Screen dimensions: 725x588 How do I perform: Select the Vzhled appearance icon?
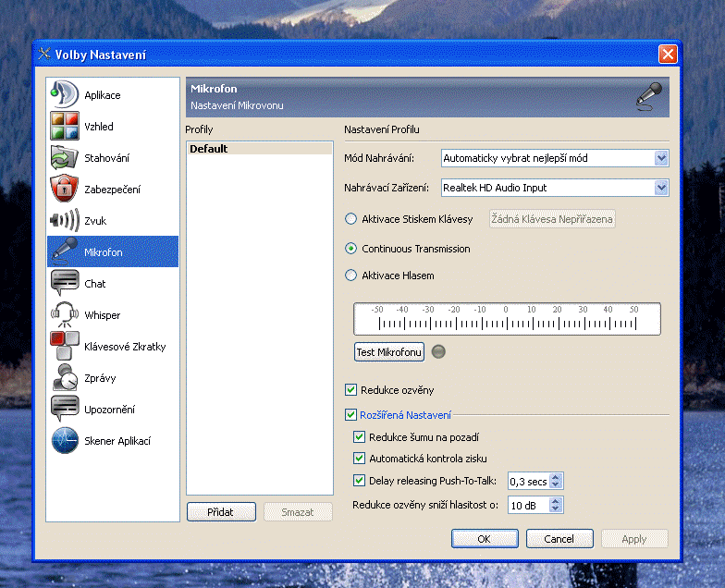65,127
